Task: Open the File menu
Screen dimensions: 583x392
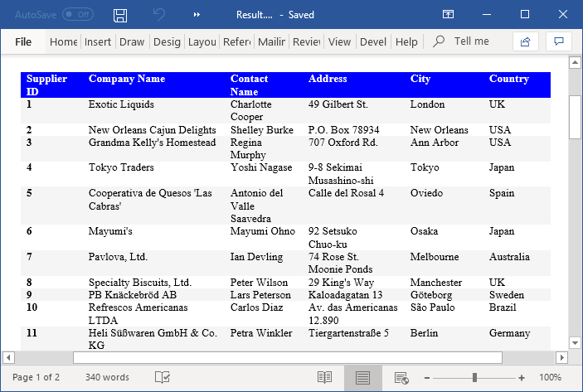Action: pyautogui.click(x=23, y=41)
